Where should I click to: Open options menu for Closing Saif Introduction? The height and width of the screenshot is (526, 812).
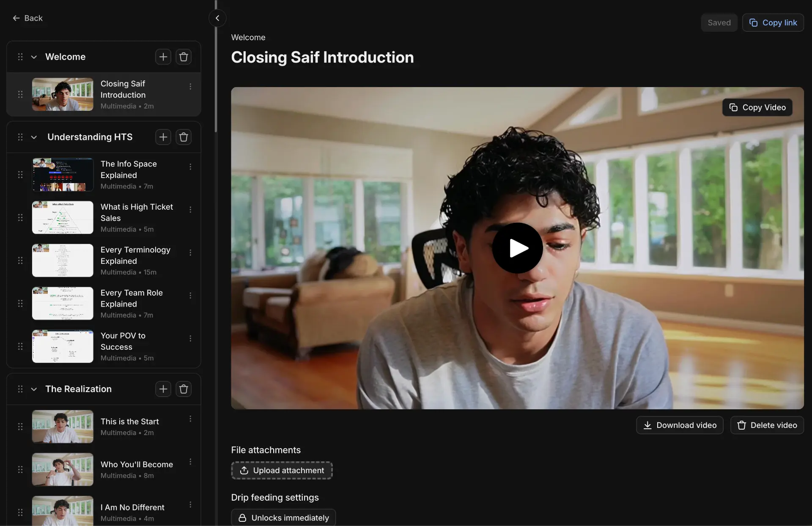coord(190,86)
